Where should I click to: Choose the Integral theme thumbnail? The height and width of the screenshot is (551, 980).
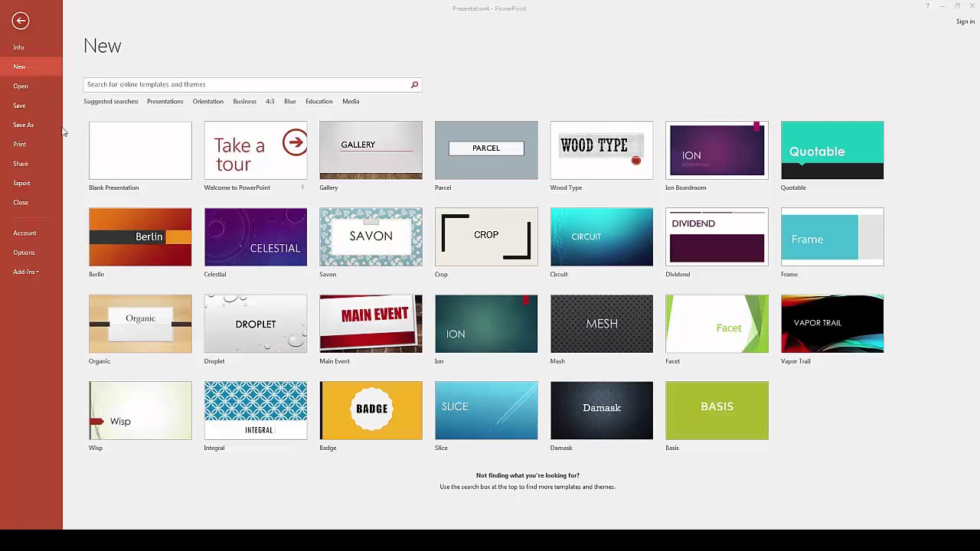click(x=256, y=411)
